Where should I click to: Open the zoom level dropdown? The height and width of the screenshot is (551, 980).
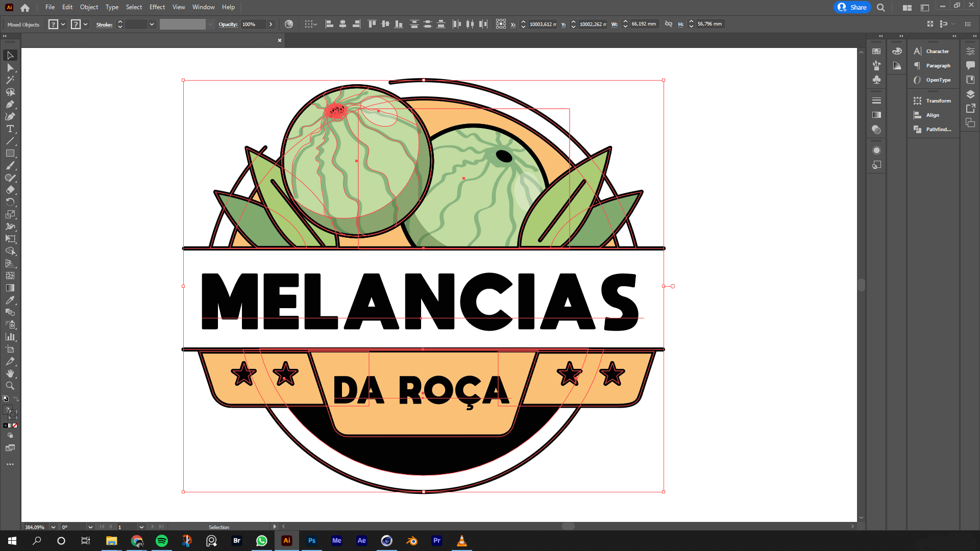[53, 527]
